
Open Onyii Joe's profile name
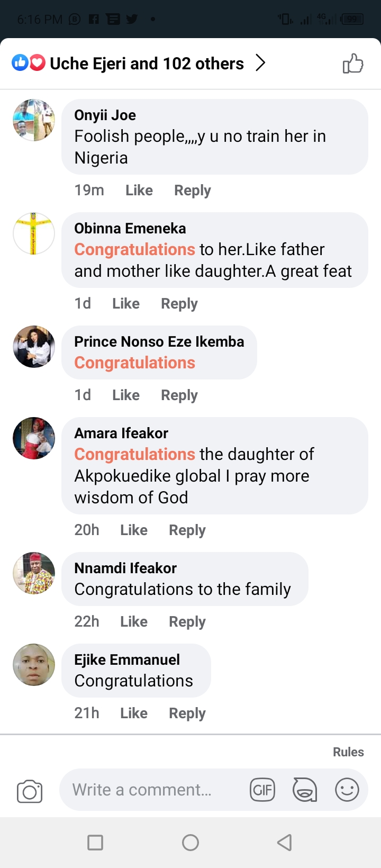click(x=105, y=115)
